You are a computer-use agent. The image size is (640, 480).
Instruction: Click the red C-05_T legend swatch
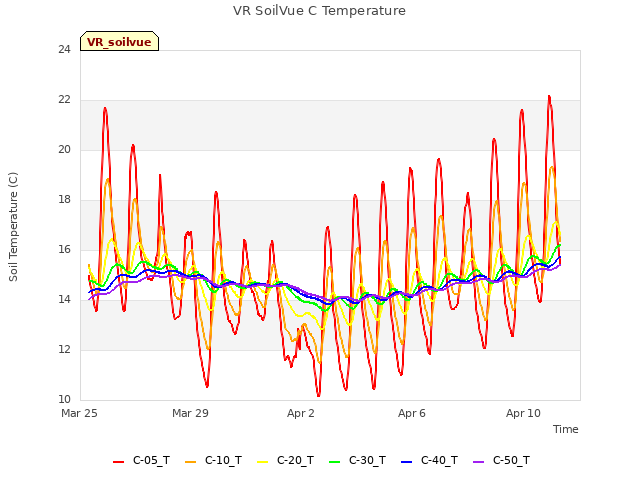click(x=118, y=462)
